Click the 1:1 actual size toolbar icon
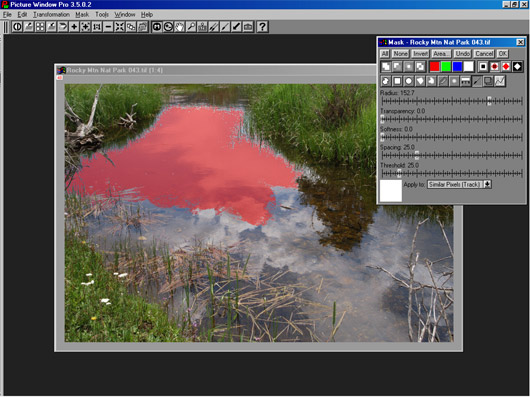This screenshot has height=397, width=530. tap(97, 27)
